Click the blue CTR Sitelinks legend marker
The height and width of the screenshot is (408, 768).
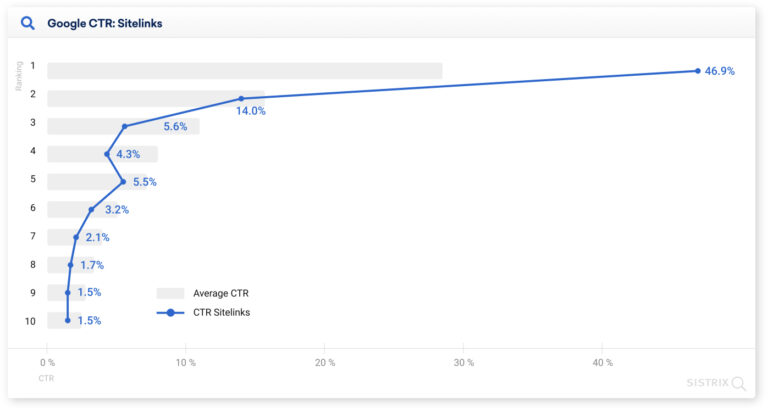[170, 313]
